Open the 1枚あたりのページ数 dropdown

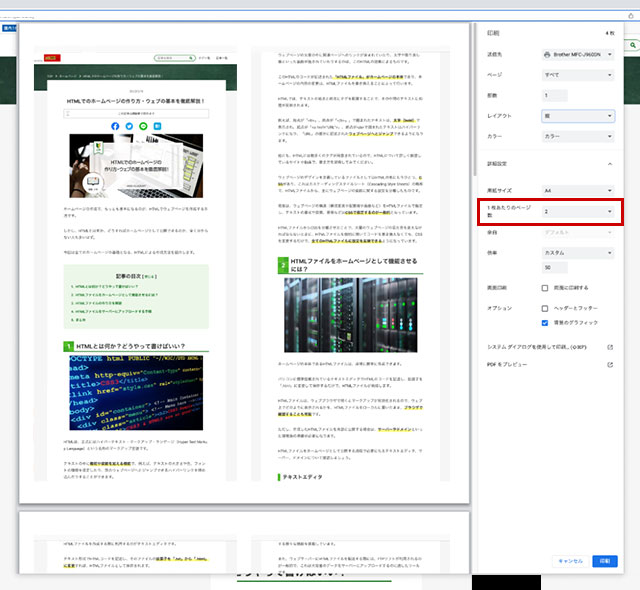click(x=578, y=211)
